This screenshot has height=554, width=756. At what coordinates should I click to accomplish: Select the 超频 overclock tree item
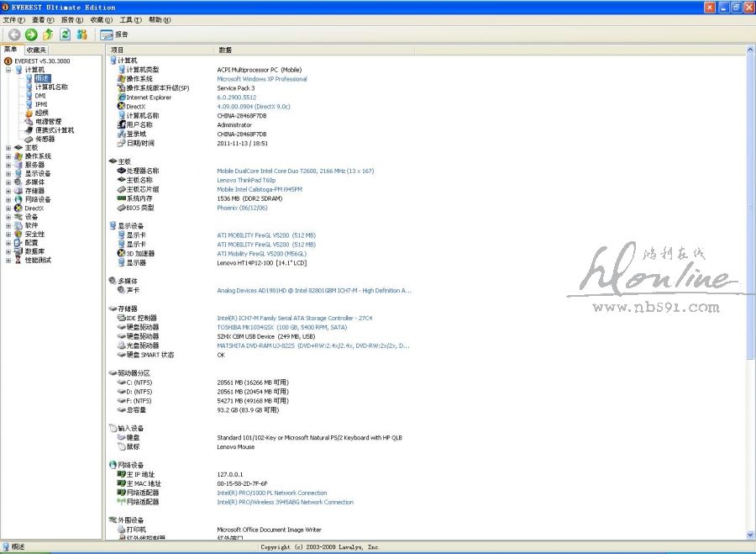click(41, 113)
